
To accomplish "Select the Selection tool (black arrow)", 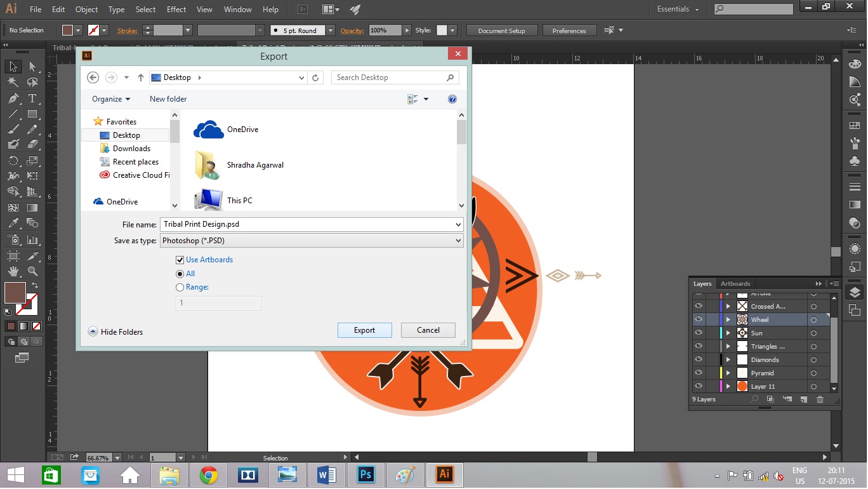I will click(13, 66).
